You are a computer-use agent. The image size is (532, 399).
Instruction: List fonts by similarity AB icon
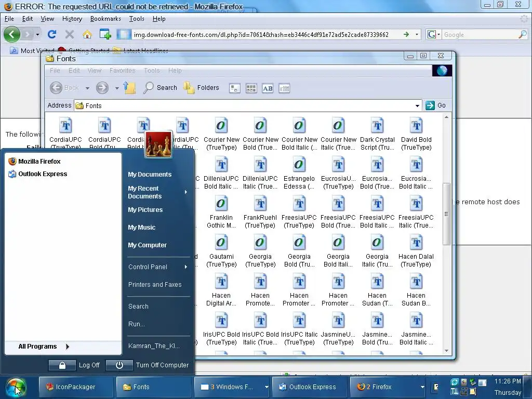[x=268, y=88]
